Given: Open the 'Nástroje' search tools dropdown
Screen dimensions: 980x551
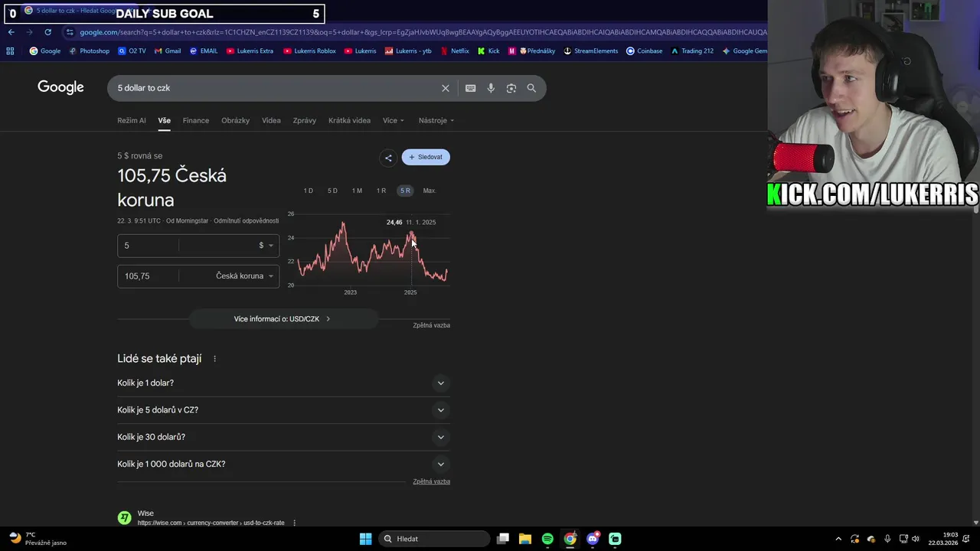Looking at the screenshot, I should coord(436,120).
